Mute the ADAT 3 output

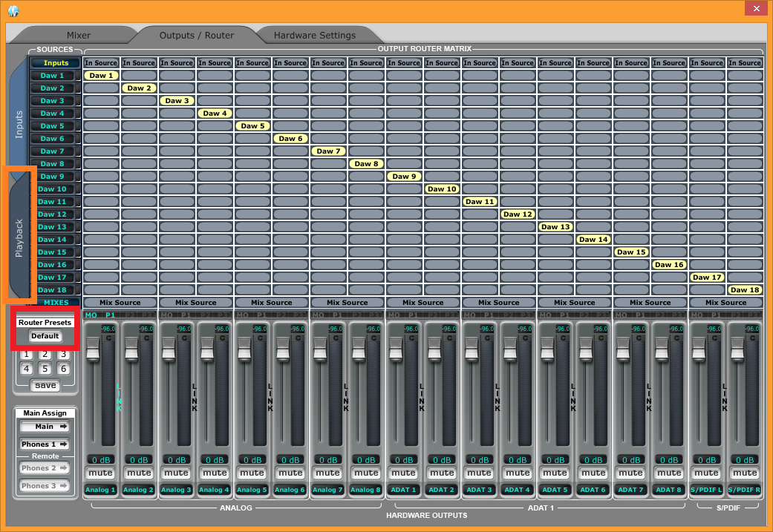[x=480, y=473]
